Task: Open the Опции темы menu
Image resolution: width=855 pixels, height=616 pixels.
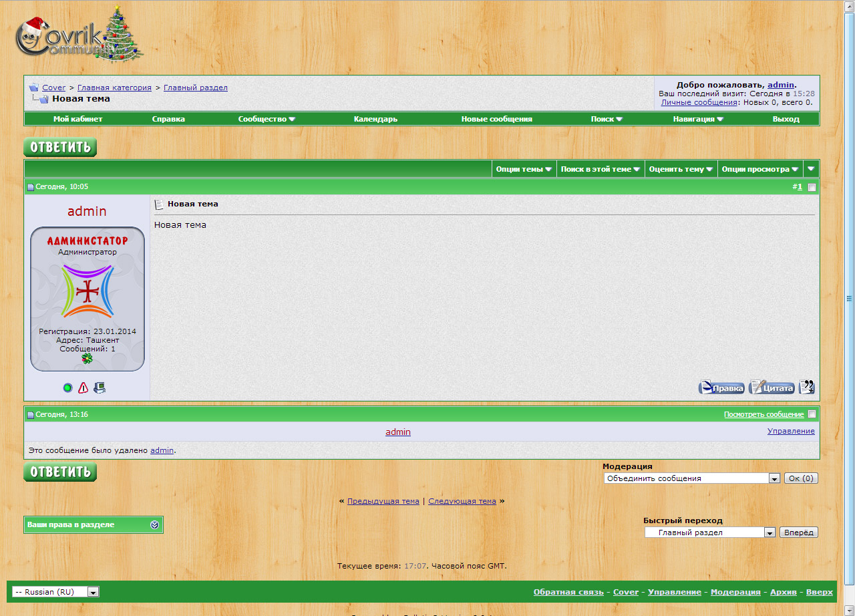Action: tap(524, 170)
